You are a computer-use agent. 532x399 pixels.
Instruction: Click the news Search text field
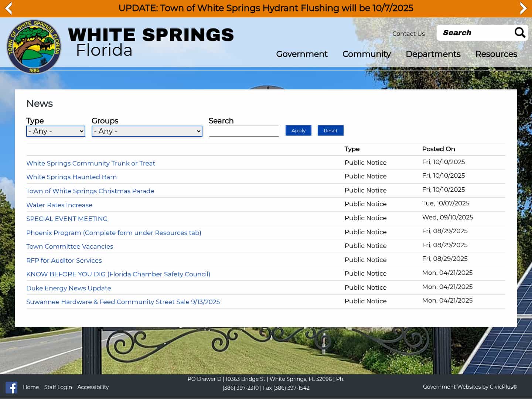pos(243,131)
